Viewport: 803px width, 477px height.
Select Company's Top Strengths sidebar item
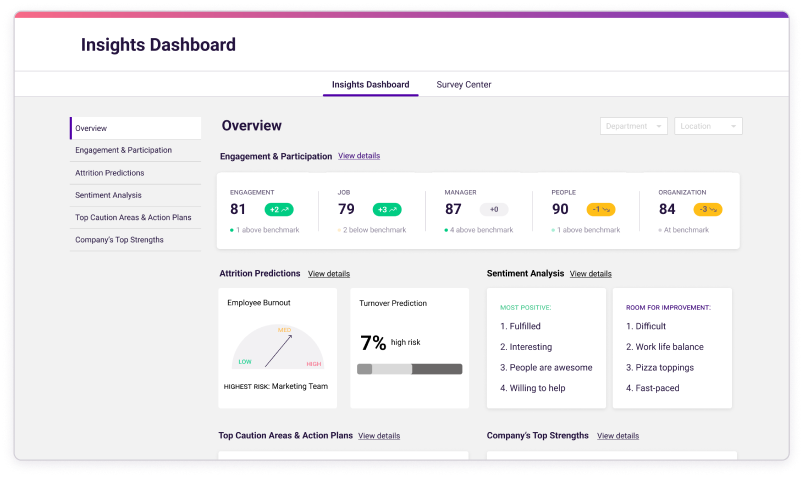click(135, 240)
